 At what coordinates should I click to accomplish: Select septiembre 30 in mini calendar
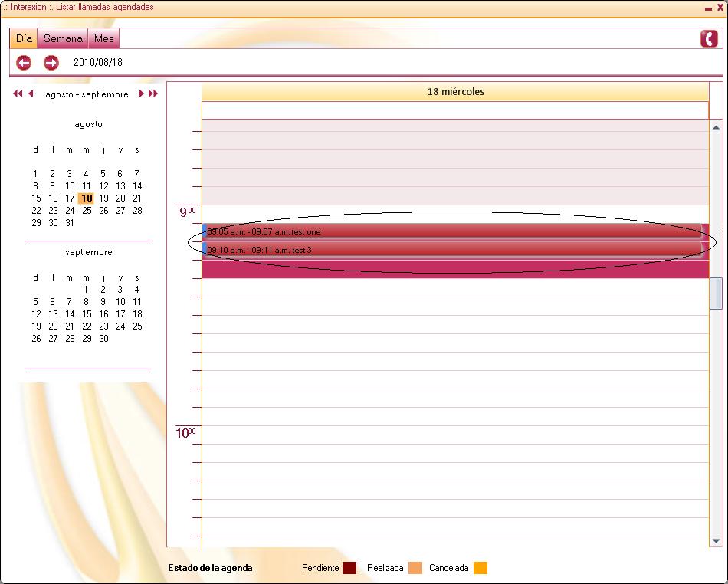(103, 339)
